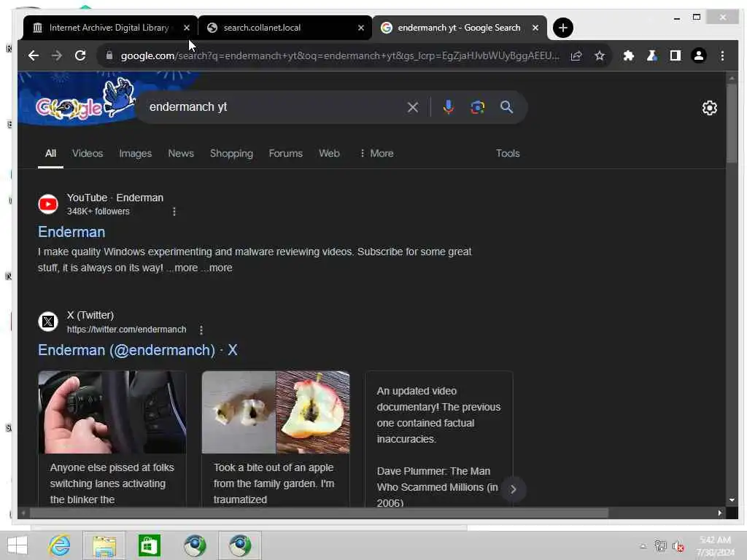Clear the search box text
The image size is (747, 560).
point(413,107)
